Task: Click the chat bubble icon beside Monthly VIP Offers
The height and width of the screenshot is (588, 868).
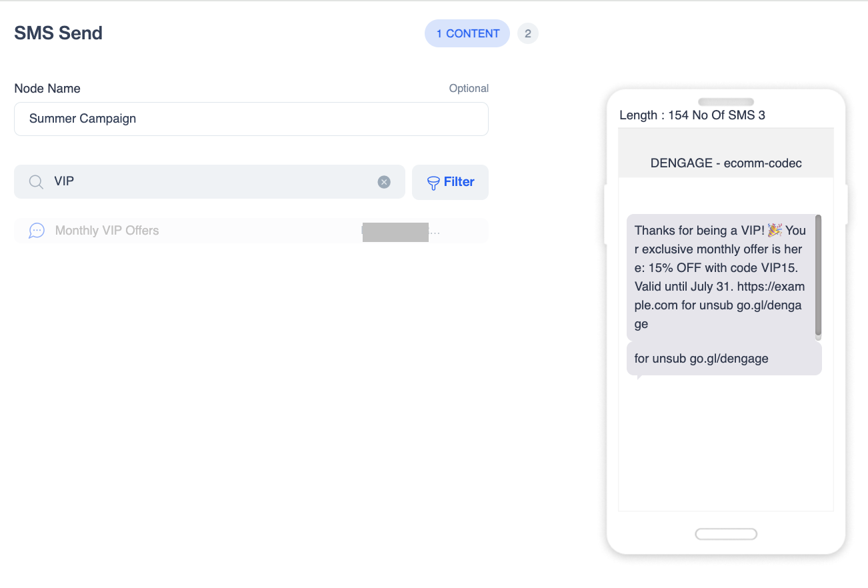Action: click(x=37, y=231)
